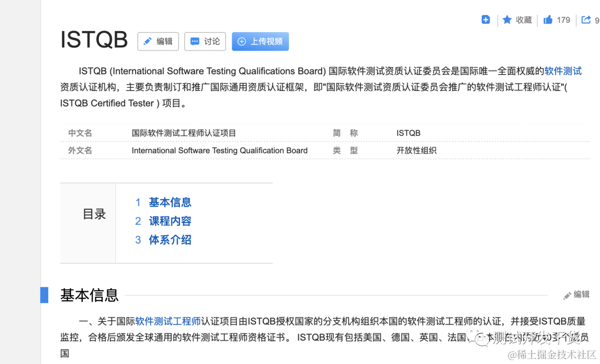
Task: Click the 目录 heading
Action: click(x=94, y=214)
